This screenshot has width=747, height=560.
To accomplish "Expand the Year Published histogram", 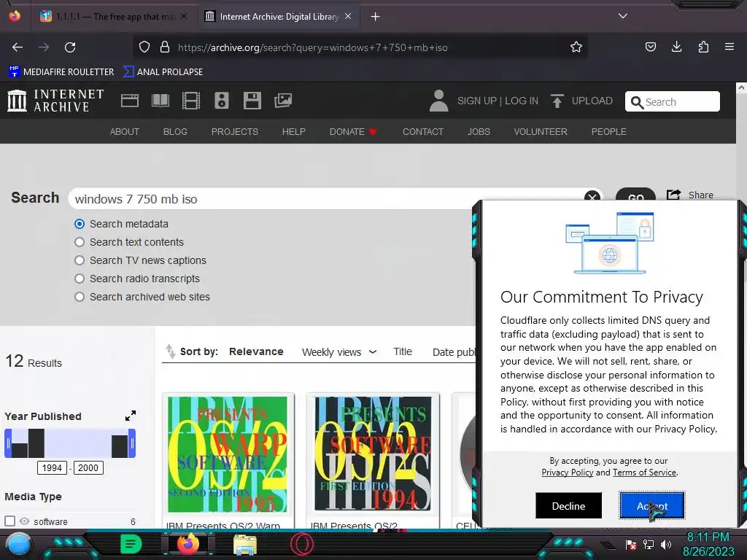I will pos(131,416).
